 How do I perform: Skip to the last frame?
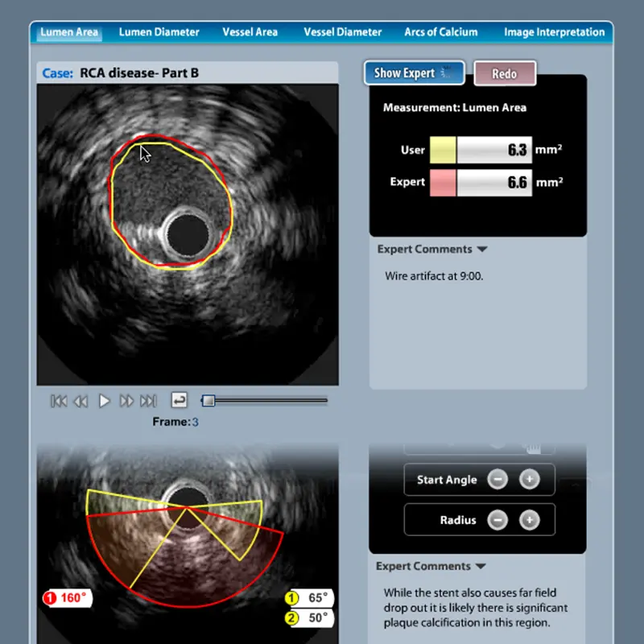(x=149, y=401)
